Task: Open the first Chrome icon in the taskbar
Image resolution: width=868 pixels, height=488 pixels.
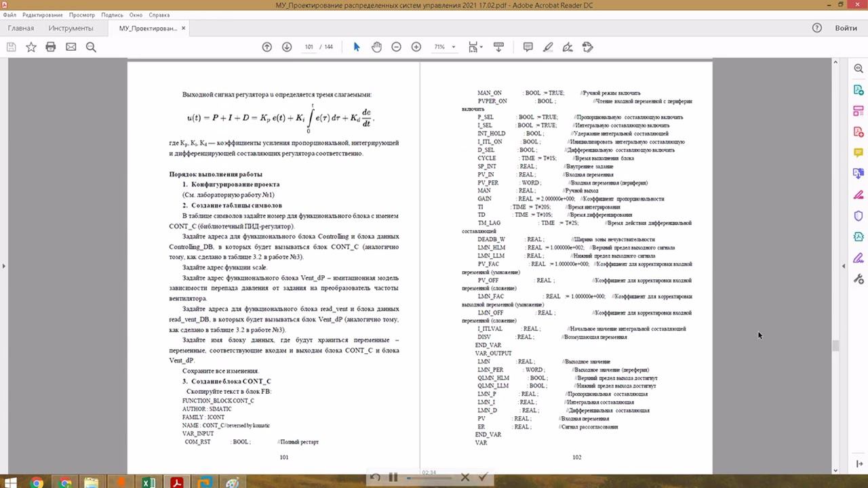Action: click(x=36, y=483)
